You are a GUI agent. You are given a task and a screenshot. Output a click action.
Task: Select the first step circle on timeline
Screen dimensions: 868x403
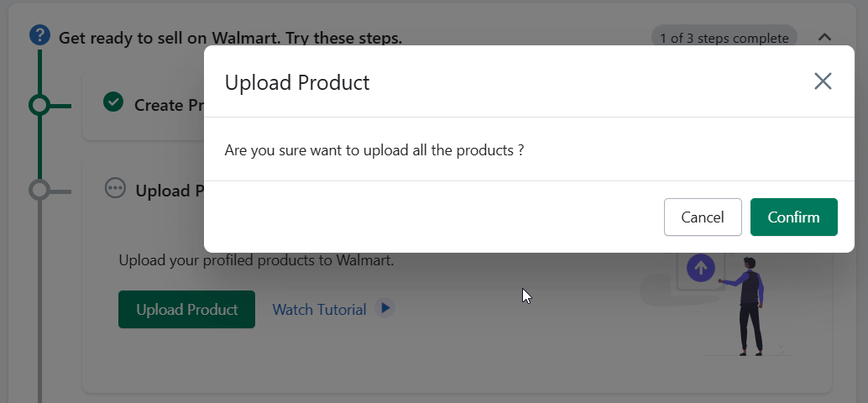tap(39, 105)
